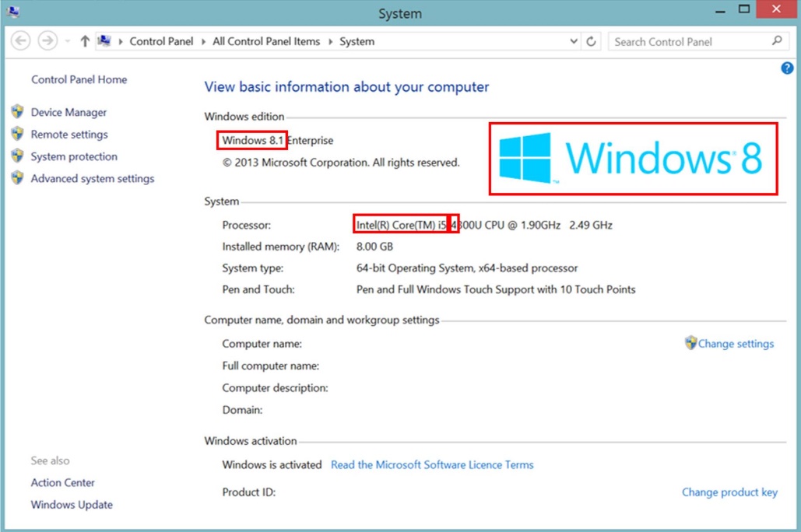The image size is (801, 532).
Task: Click the 'Computer name:' label
Action: tap(262, 344)
